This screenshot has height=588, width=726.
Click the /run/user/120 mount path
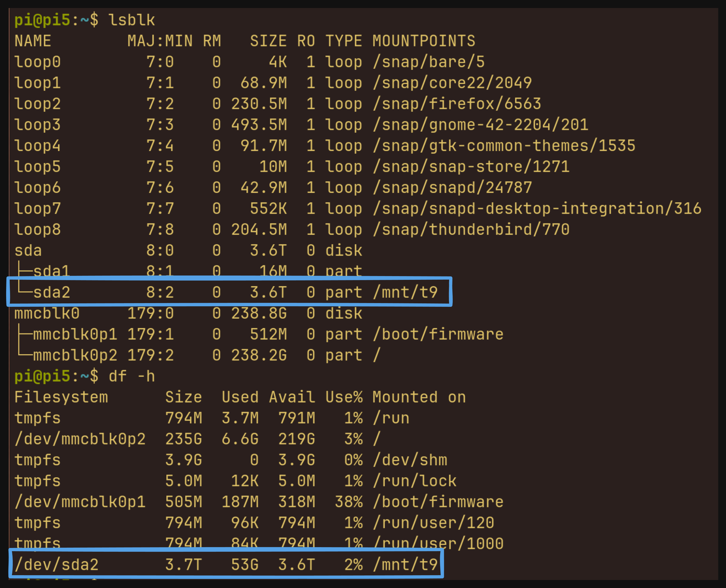pyautogui.click(x=433, y=523)
